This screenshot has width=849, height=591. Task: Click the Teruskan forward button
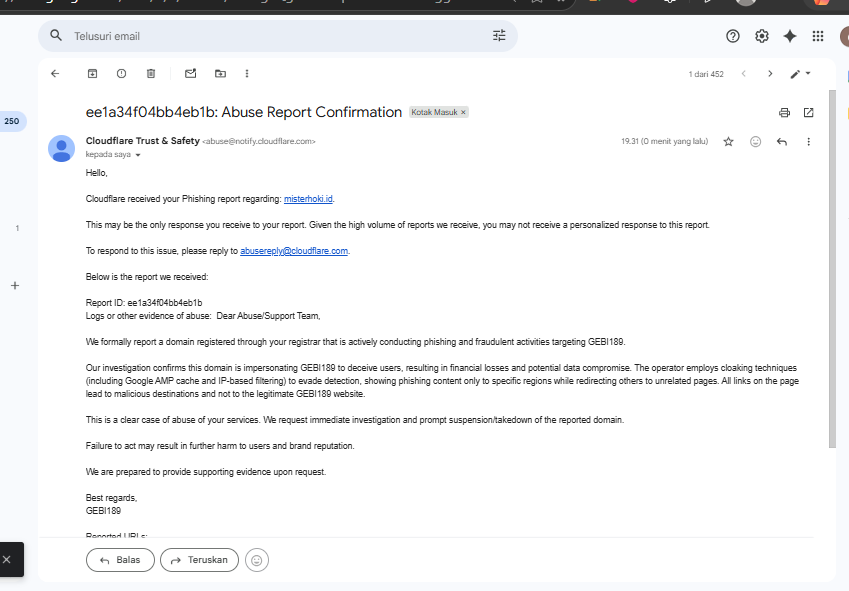point(199,560)
